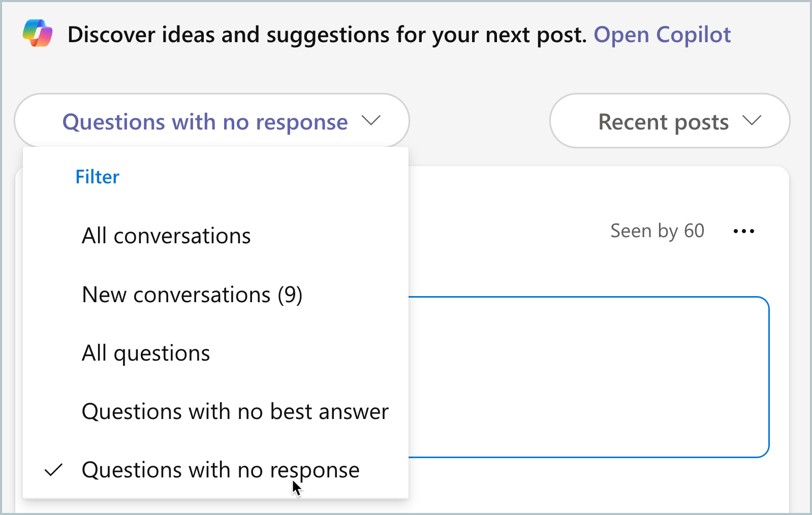
Task: Select All questions filter option
Action: tap(215, 353)
